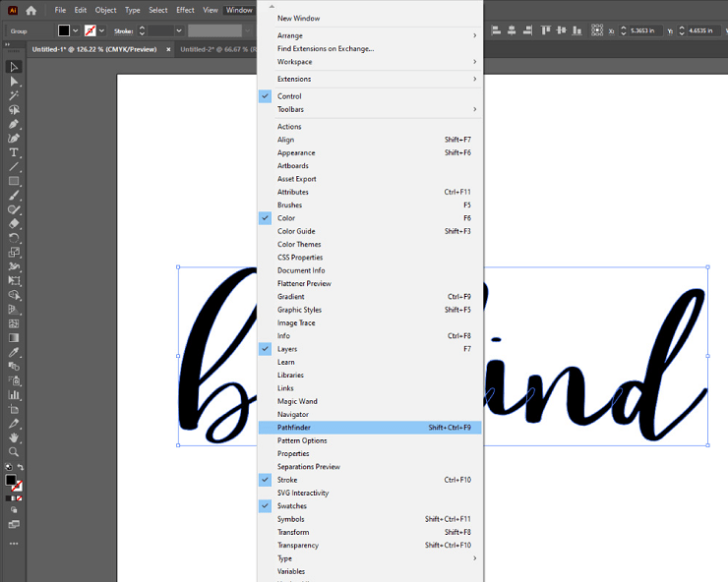The image size is (728, 582).
Task: Select the Selection tool arrow
Action: pos(14,67)
